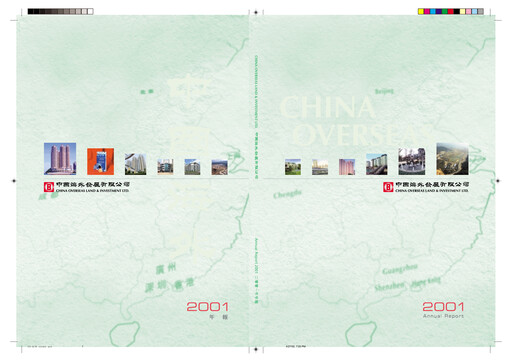Pick the cyan swatch in the color bar
The width and height of the screenshot is (512, 362).
(433, 11)
